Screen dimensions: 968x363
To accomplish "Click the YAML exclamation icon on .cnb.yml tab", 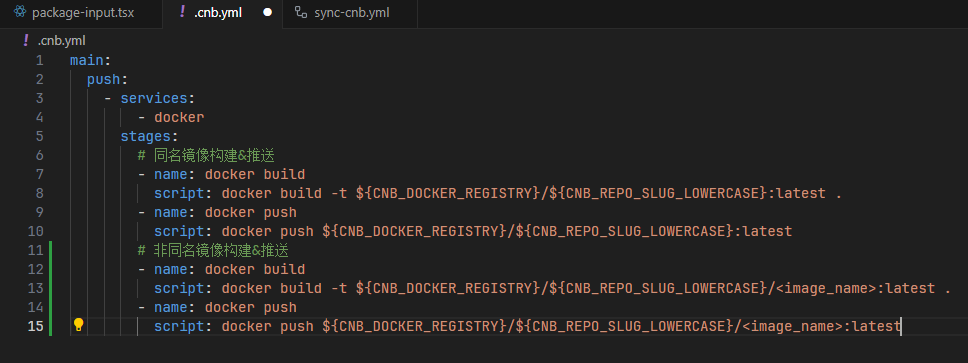I will point(182,12).
